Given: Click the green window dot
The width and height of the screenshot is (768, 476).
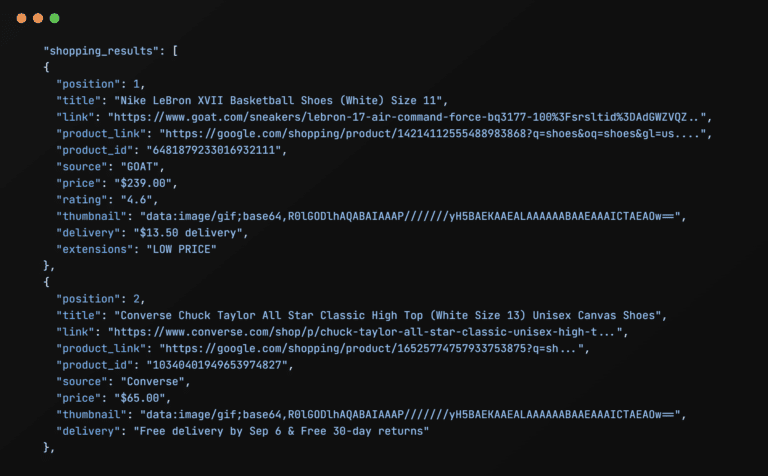Looking at the screenshot, I should (x=54, y=18).
